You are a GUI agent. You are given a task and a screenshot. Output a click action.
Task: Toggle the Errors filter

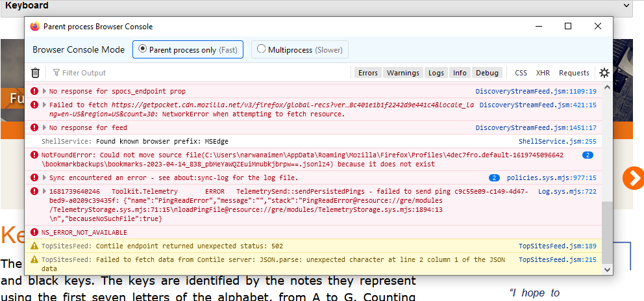(x=368, y=73)
